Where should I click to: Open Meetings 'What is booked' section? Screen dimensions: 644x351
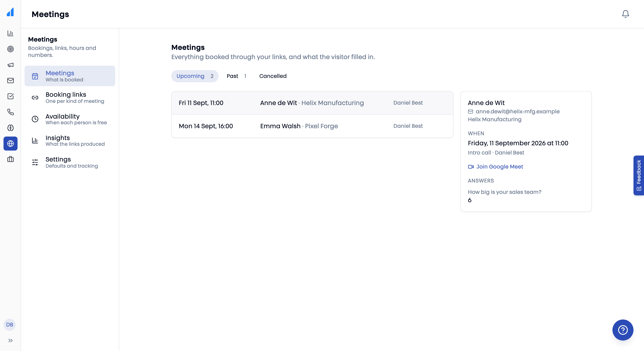[x=70, y=76]
